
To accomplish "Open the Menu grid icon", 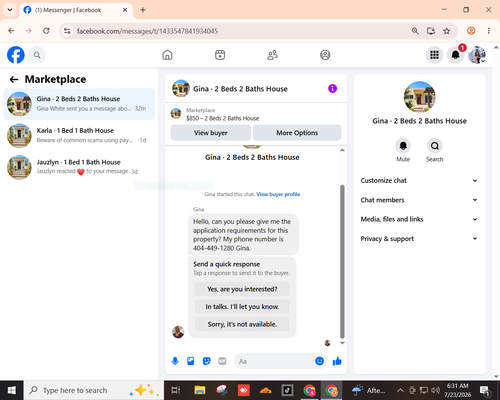I will click(x=434, y=55).
